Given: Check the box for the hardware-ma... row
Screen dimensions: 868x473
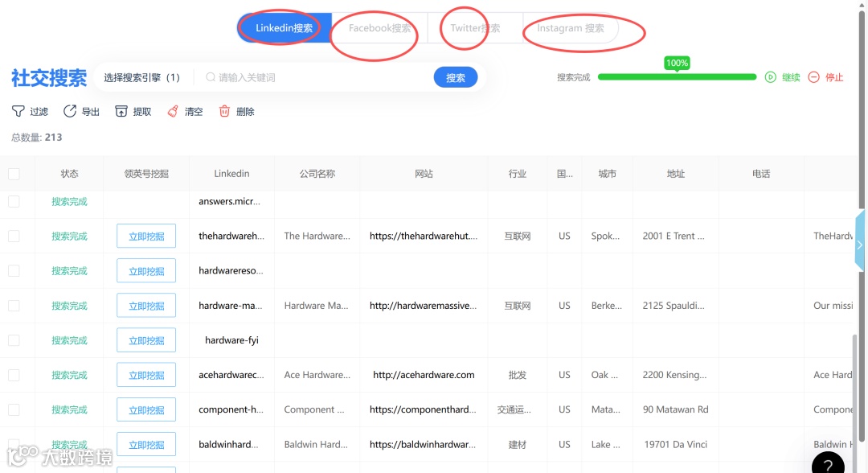Looking at the screenshot, I should click(x=14, y=306).
